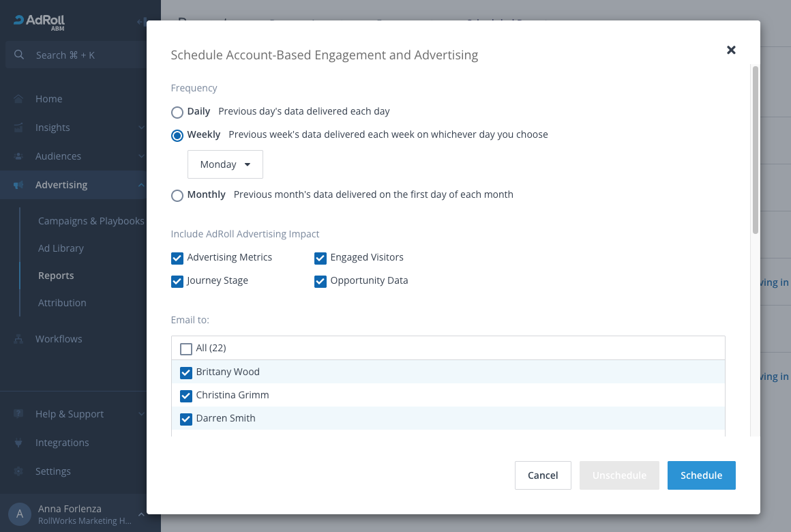Open Ad Library in the sidebar
Screen dimensions: 791x532
61,248
